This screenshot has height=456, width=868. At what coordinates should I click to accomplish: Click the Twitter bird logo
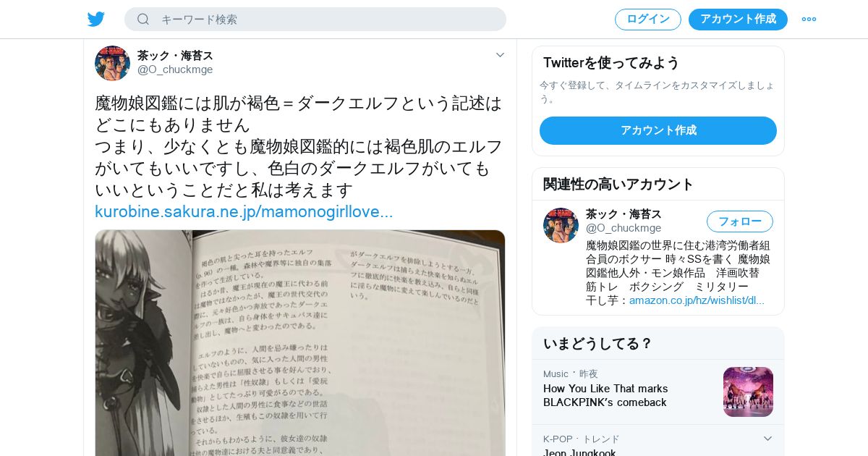(96, 19)
